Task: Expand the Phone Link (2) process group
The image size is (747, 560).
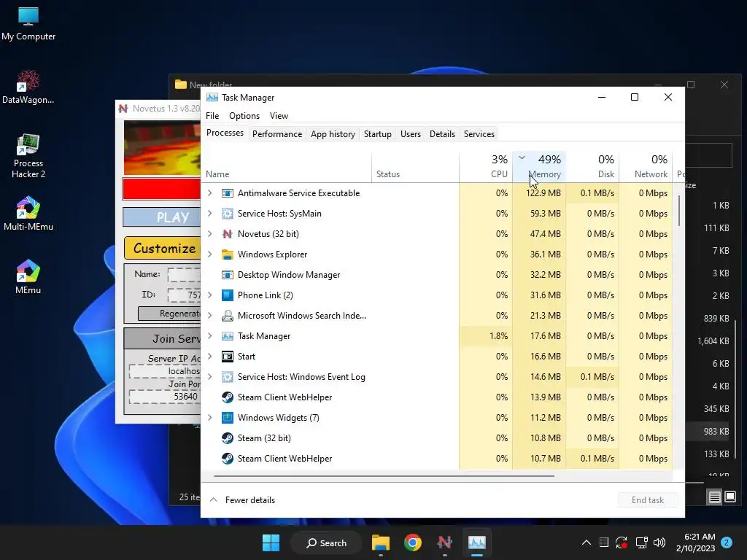Action: (210, 296)
